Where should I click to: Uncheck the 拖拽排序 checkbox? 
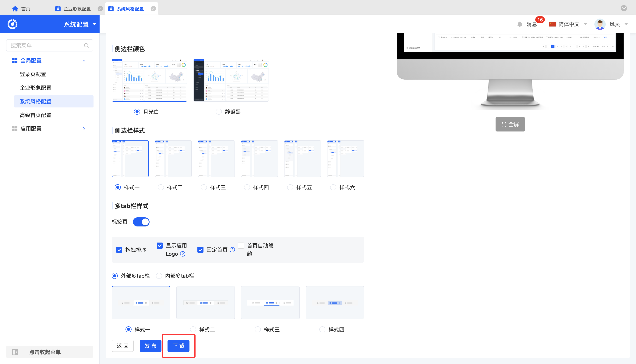click(x=119, y=250)
